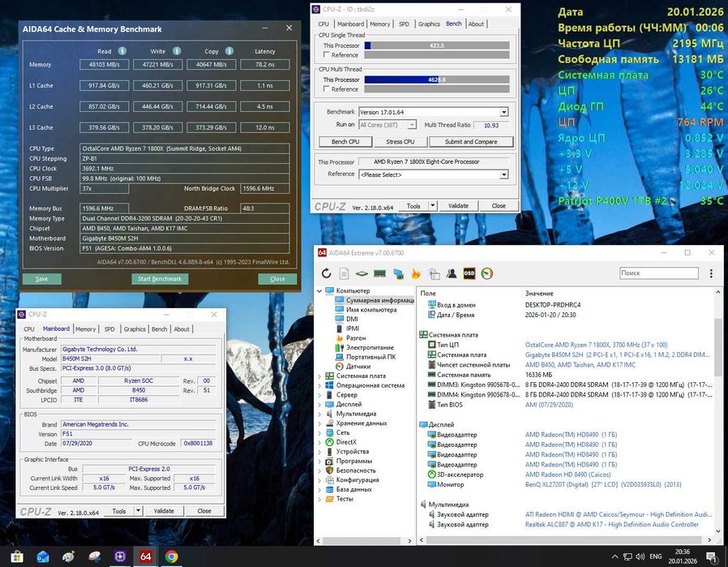Expand the Тесты tree node
Image resolution: width=728 pixels, height=567 pixels.
point(319,499)
